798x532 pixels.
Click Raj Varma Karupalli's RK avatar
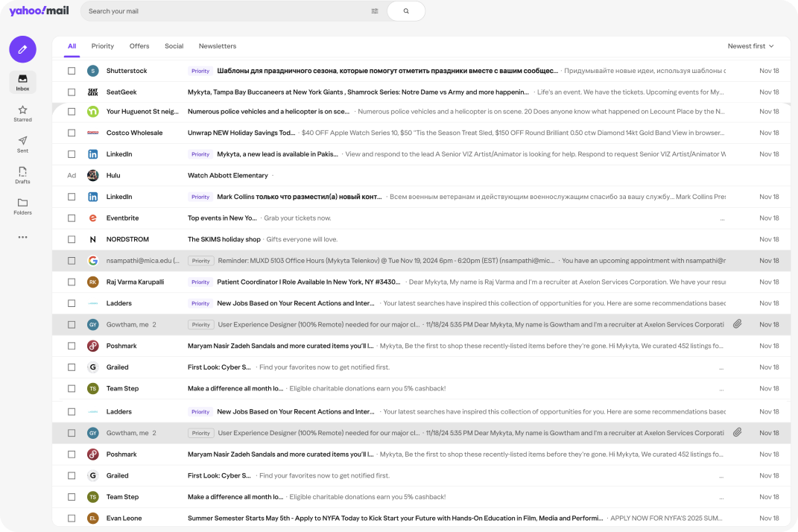[x=92, y=282]
